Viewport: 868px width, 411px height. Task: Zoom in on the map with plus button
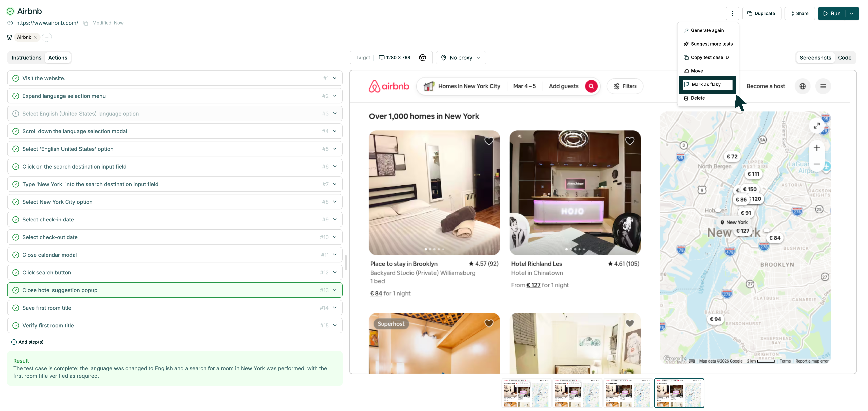tap(816, 148)
